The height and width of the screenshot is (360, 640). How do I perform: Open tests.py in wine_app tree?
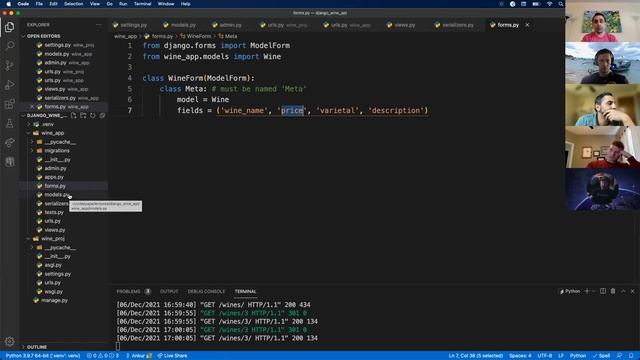tap(54, 212)
